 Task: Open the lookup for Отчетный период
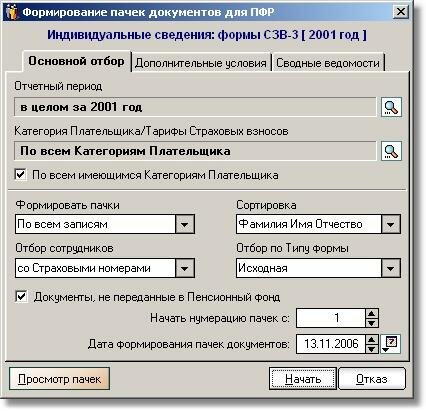[391, 107]
